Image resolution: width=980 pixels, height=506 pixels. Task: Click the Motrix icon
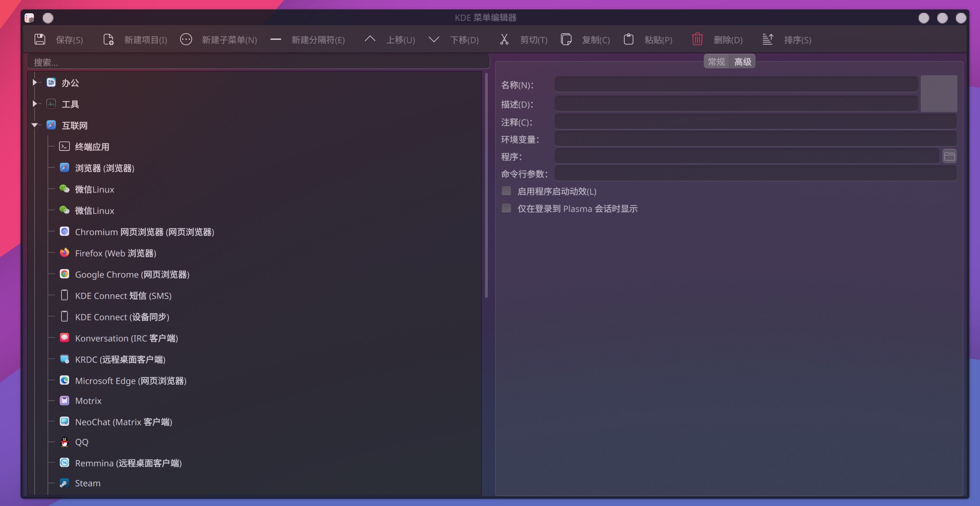point(64,401)
